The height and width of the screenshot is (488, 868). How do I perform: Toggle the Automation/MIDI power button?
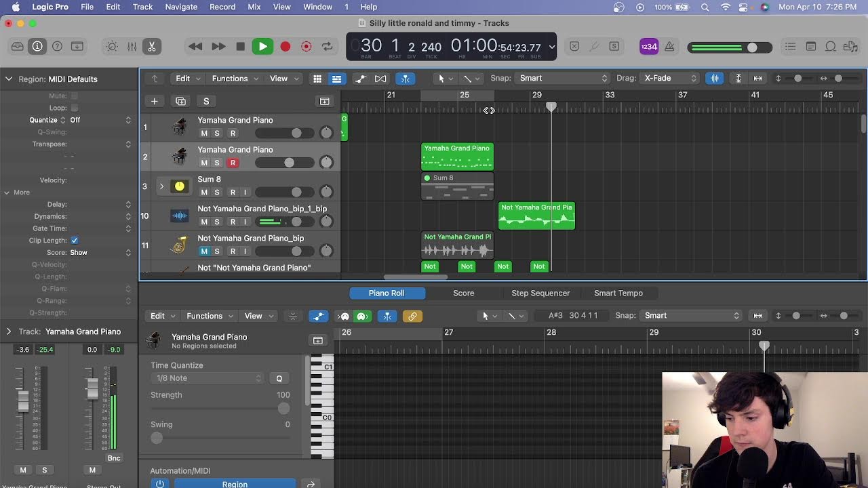(x=159, y=484)
